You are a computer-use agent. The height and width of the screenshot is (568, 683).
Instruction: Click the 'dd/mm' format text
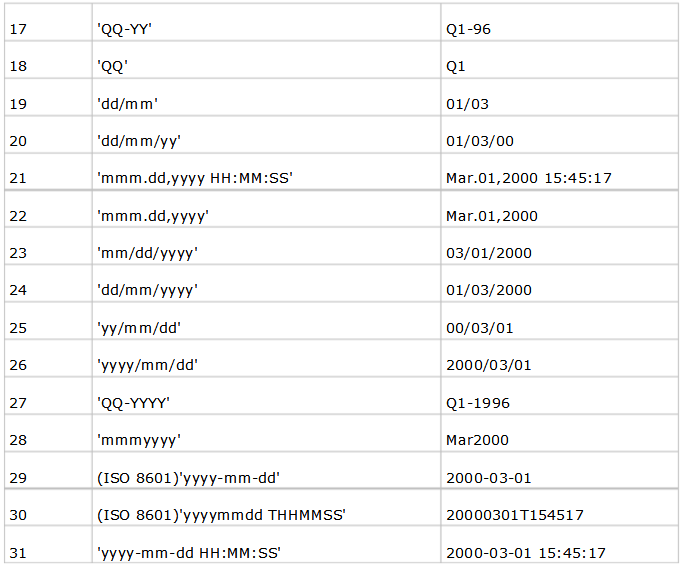126,104
